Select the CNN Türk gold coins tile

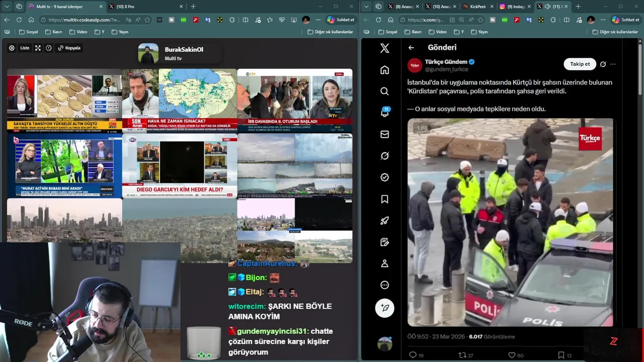[64, 100]
